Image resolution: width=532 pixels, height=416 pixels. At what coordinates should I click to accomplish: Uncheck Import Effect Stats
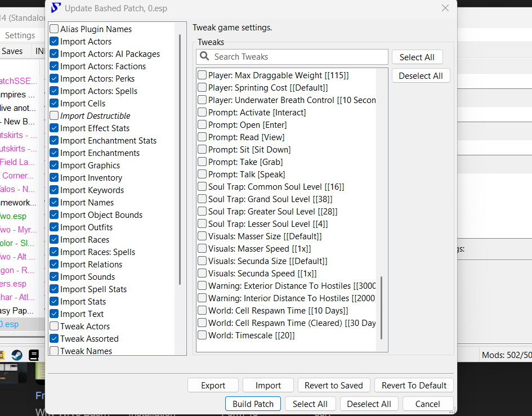(54, 128)
